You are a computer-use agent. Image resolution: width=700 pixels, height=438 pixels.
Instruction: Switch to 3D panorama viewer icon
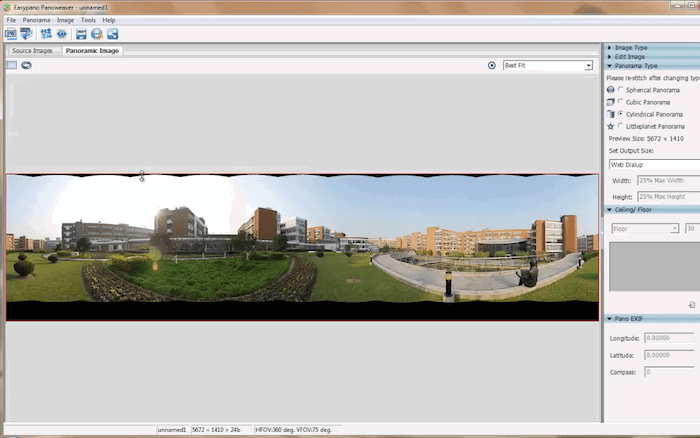[x=26, y=65]
